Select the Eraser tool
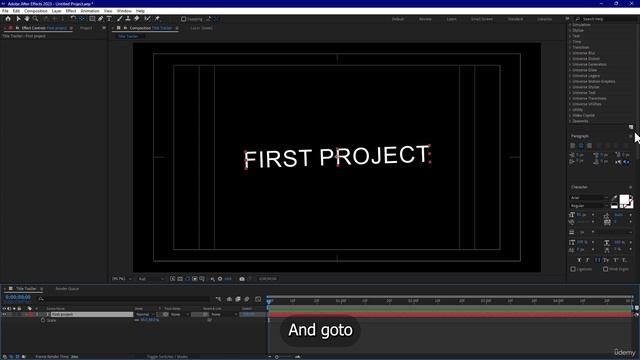 click(x=137, y=19)
